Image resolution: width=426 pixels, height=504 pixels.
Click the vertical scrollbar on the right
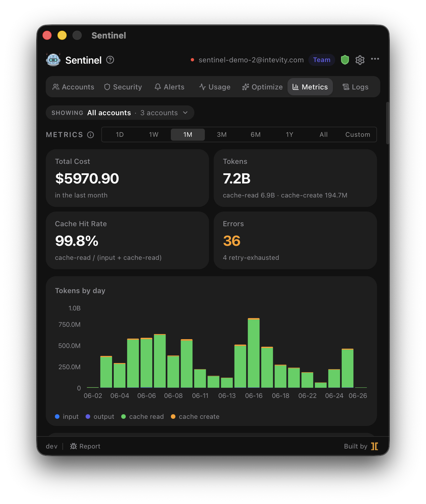click(x=387, y=123)
